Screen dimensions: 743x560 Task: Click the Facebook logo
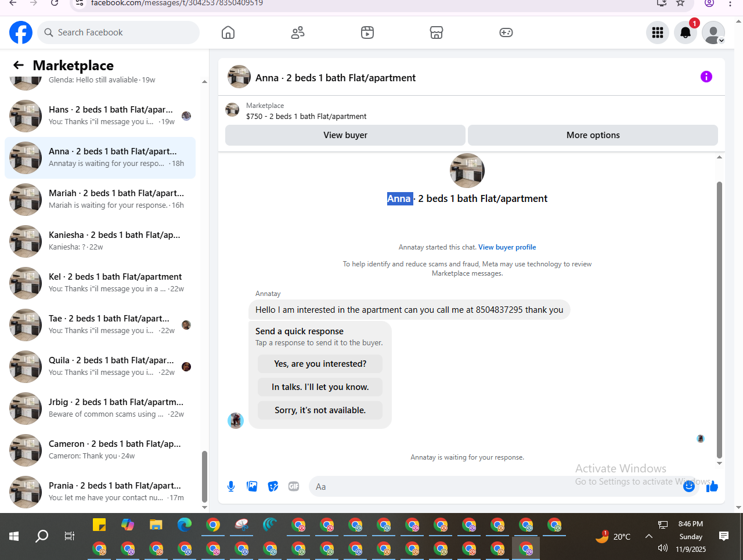[x=21, y=32]
